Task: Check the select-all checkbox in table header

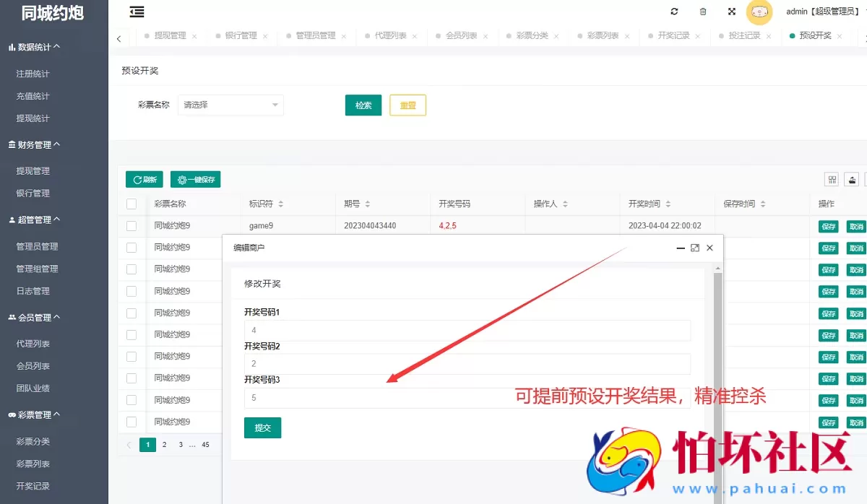Action: click(131, 203)
